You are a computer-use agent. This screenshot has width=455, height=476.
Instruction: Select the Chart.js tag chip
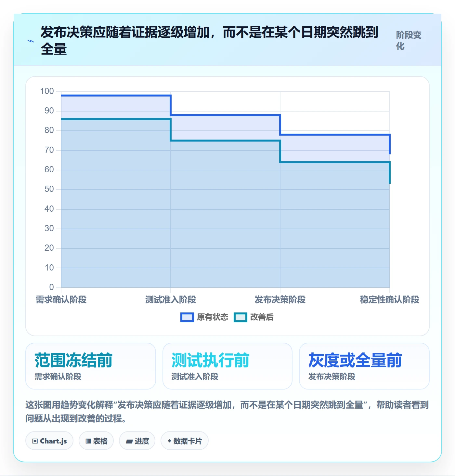49,441
